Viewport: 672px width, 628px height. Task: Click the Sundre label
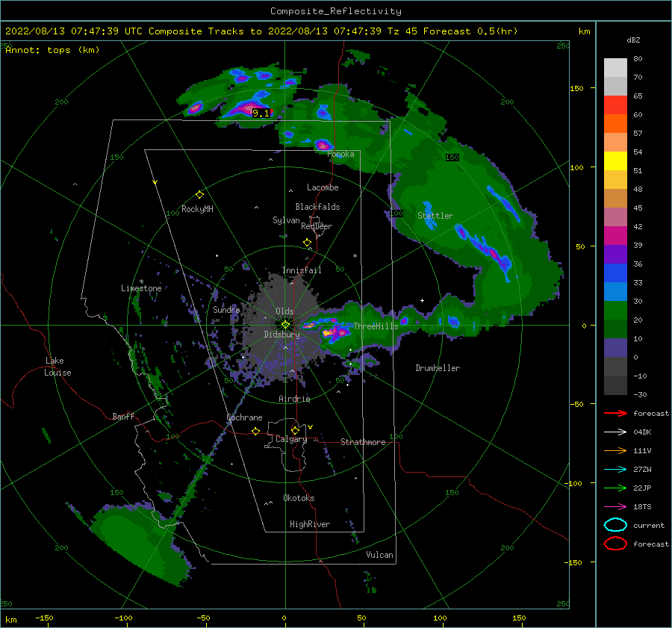(x=226, y=309)
